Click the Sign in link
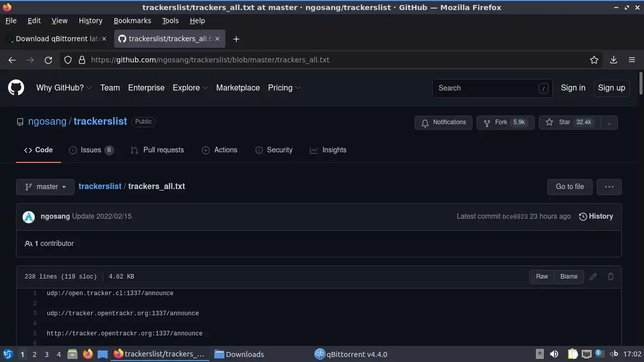Image resolution: width=644 pixels, height=362 pixels. 573,87
